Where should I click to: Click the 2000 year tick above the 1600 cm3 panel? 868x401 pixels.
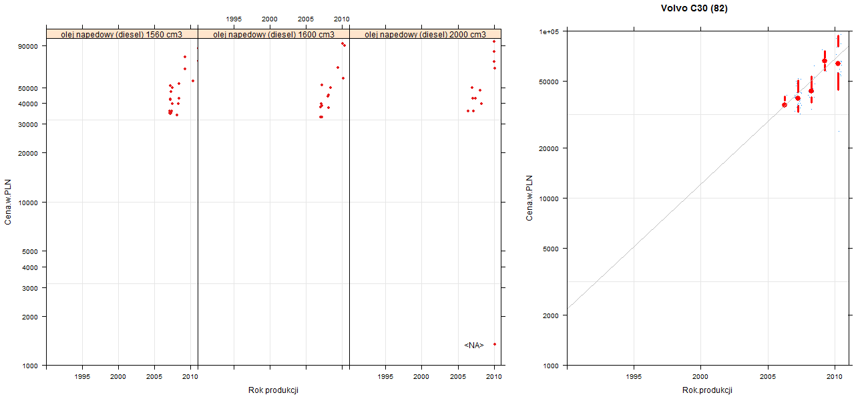[270, 19]
